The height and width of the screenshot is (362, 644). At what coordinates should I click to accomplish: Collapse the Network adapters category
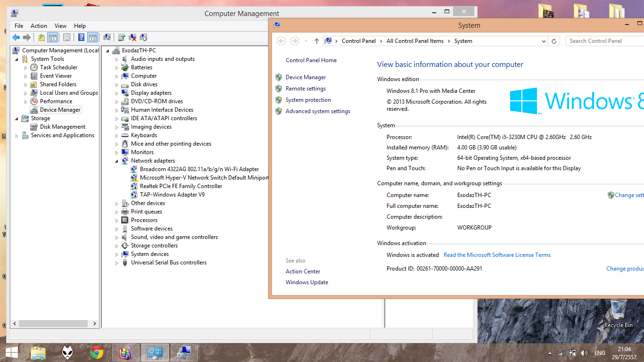click(x=117, y=161)
